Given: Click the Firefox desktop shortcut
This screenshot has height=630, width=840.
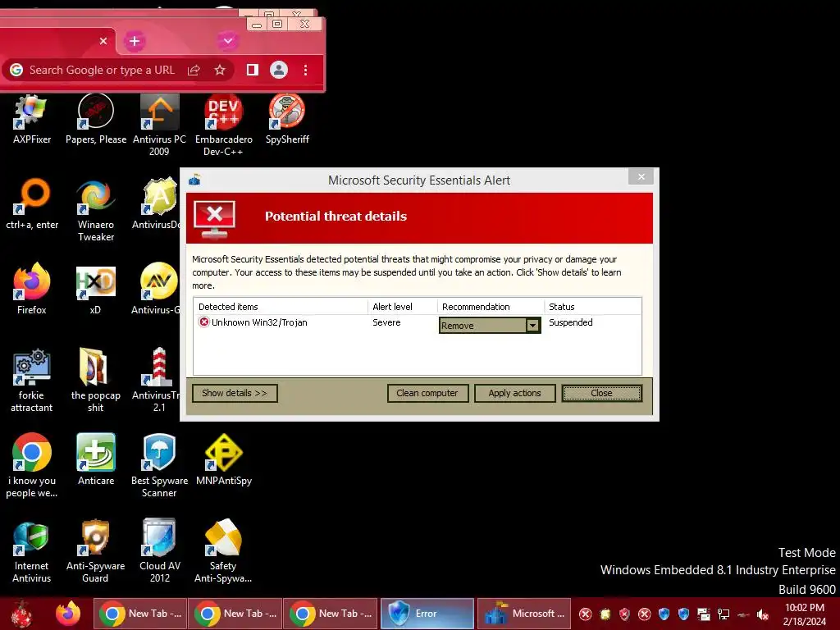Looking at the screenshot, I should [x=32, y=290].
